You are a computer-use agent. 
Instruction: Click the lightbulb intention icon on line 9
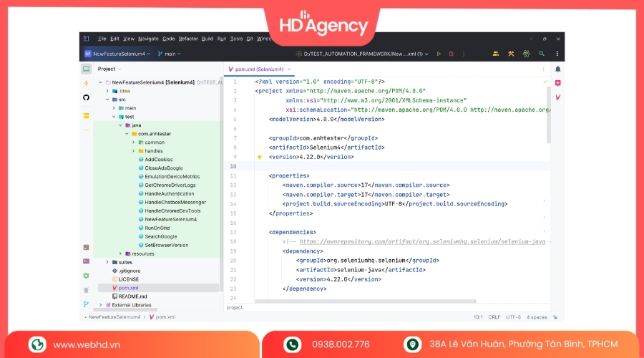[260, 157]
